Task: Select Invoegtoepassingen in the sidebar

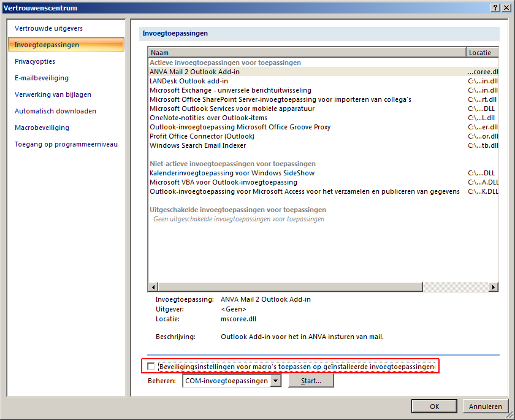Action: pyautogui.click(x=46, y=45)
